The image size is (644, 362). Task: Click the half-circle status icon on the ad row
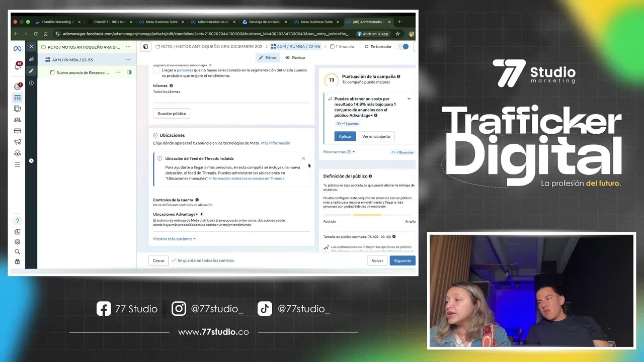129,72
